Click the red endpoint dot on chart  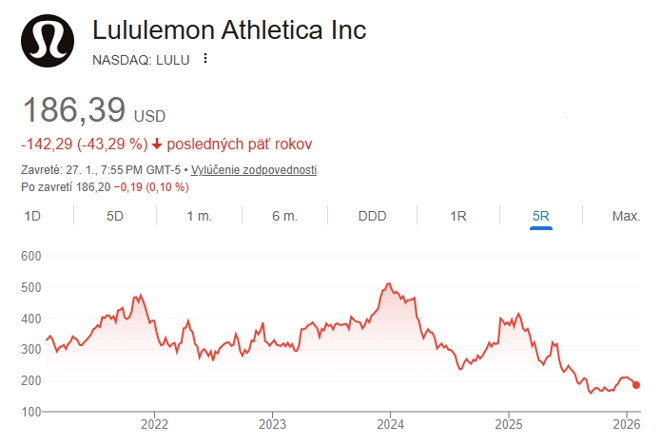pos(636,385)
